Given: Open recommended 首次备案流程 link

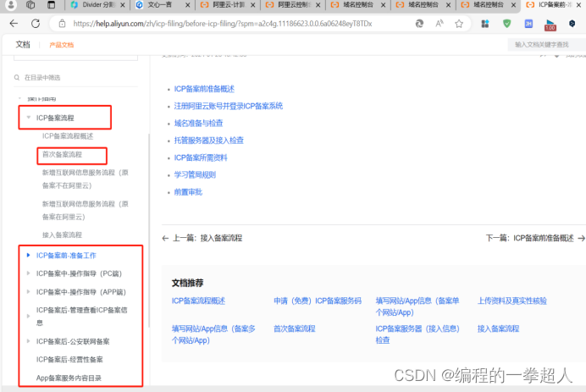Looking at the screenshot, I should click(x=295, y=329).
